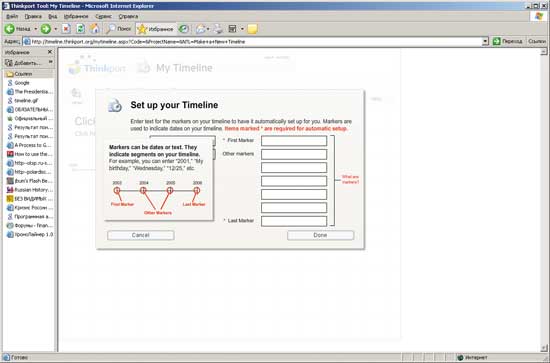The width and height of the screenshot is (550, 363).
Task: Open the ХроноЛайнер 1.0 favorite
Action: (30, 234)
